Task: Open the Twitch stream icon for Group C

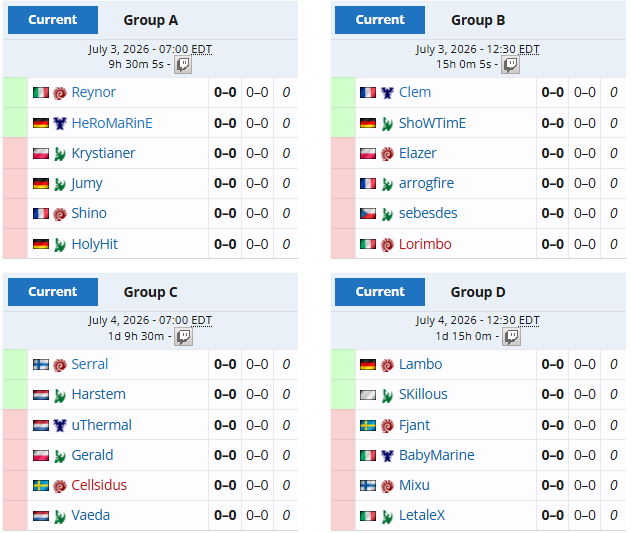Action: pos(184,337)
